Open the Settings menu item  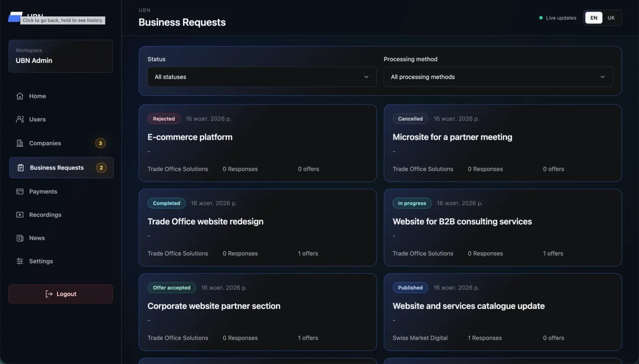click(61, 261)
